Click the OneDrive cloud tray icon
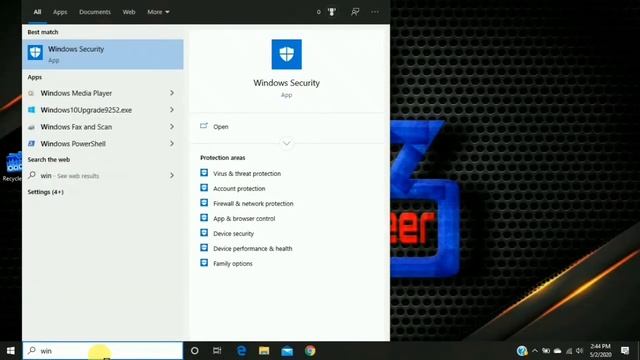 tap(557, 351)
